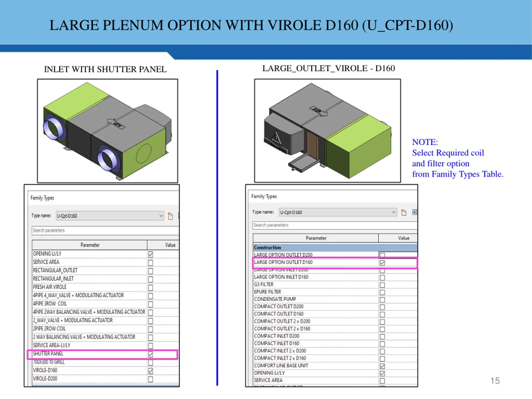This screenshot has height=399, width=532.
Task: Click Rename Type icon in right Family Types dialog
Action: click(415, 212)
